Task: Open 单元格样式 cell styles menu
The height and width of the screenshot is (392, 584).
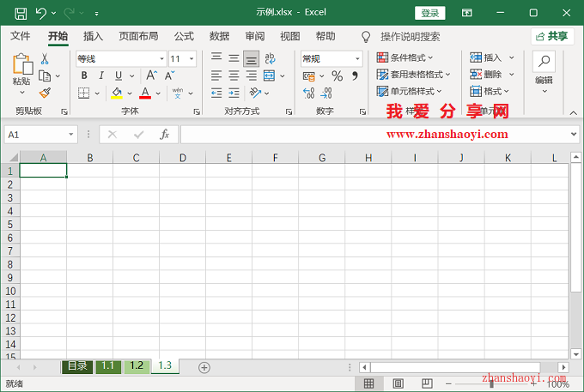Action: 409,91
